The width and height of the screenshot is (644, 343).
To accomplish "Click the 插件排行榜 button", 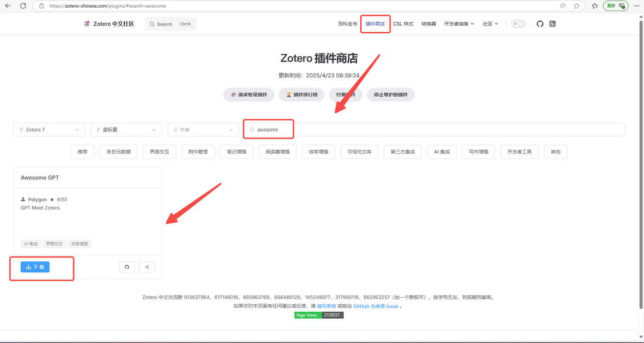I will (301, 95).
